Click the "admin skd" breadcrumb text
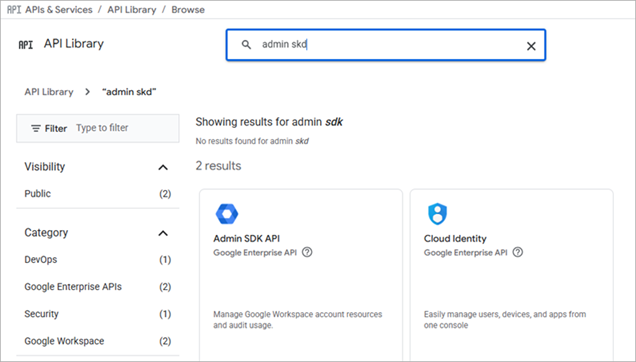636x362 pixels. click(x=129, y=92)
